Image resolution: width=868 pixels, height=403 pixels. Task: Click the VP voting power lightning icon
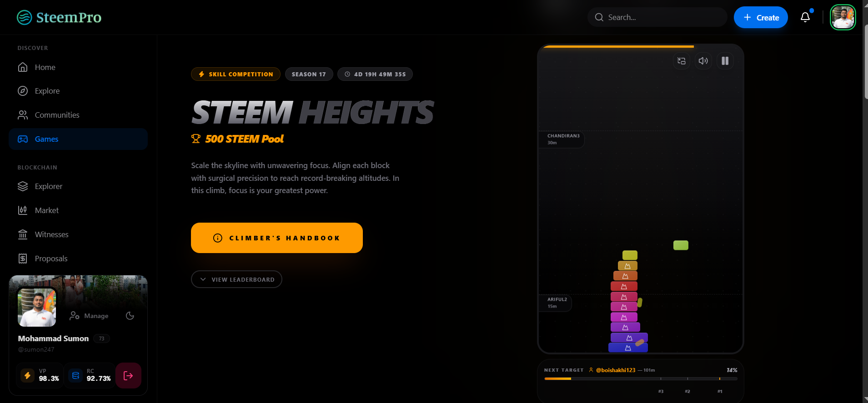(x=27, y=375)
